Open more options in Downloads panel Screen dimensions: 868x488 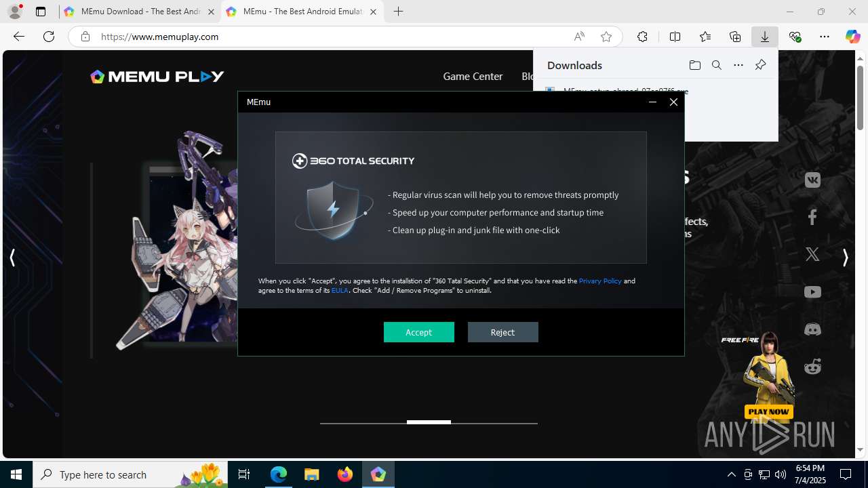coord(738,65)
